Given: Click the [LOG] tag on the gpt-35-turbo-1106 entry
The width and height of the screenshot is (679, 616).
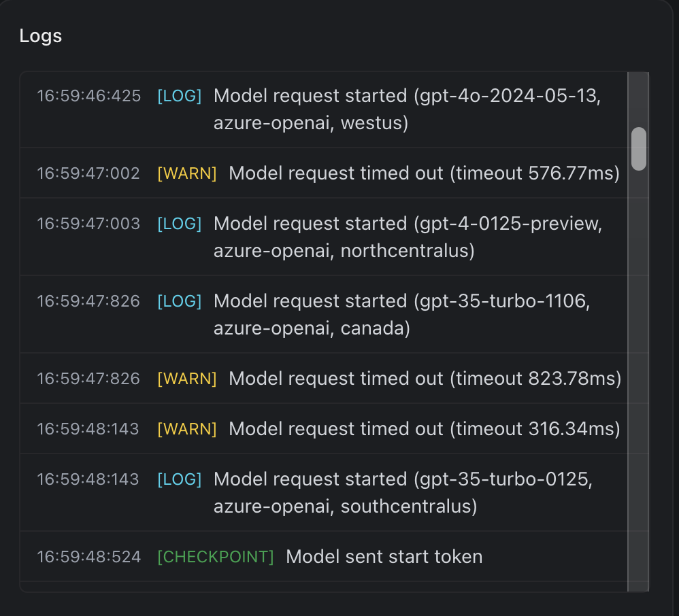Looking at the screenshot, I should pyautogui.click(x=179, y=301).
